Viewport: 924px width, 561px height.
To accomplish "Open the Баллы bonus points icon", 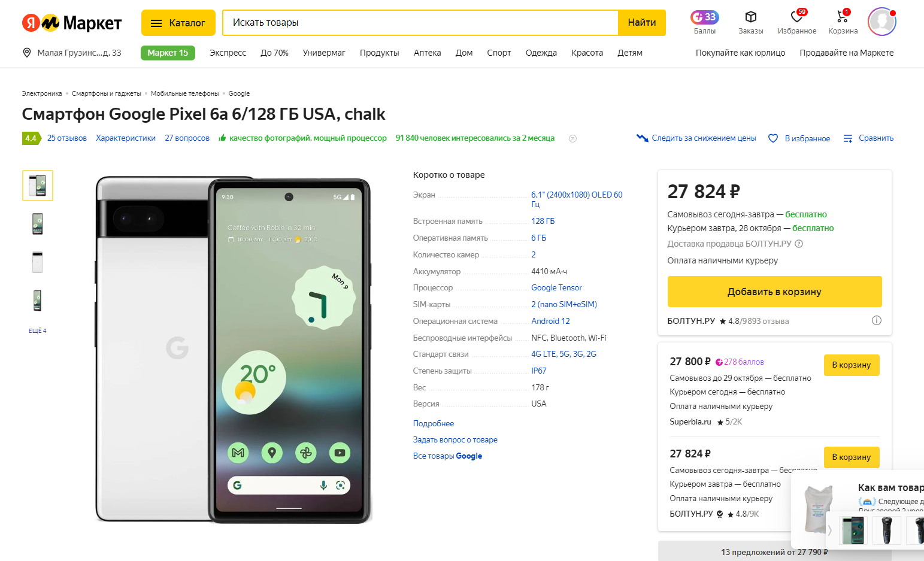I will 704,17.
